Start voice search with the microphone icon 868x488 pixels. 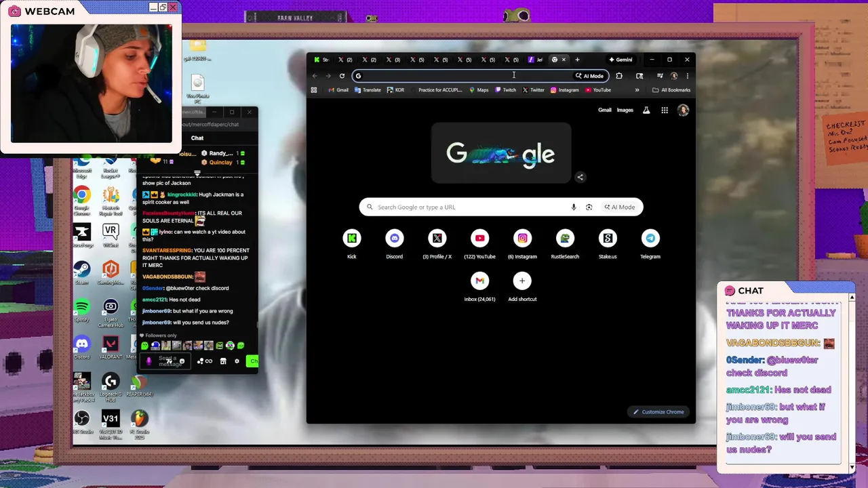(x=574, y=207)
